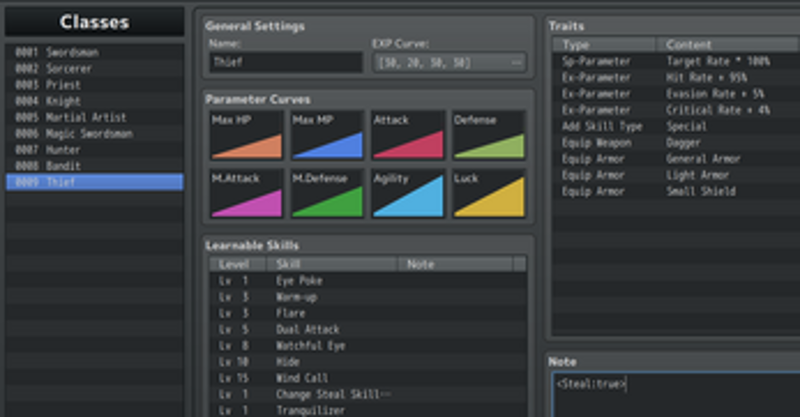Image resolution: width=800 pixels, height=417 pixels.
Task: Open the M.Attack parameter curve
Action: 246,193
